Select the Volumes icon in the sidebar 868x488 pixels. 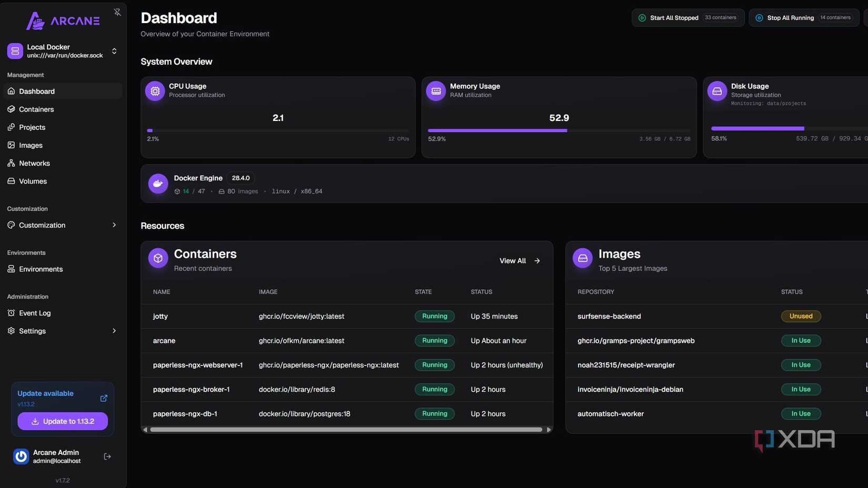(x=11, y=181)
